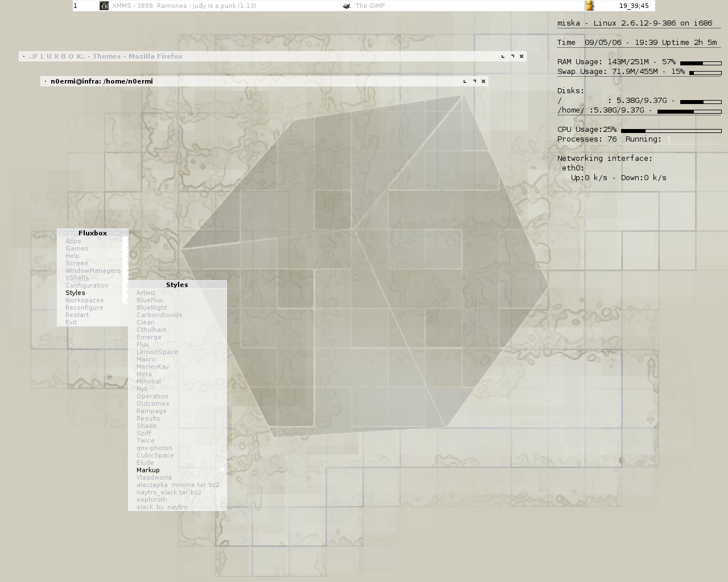Maximize the Mozilla Firefox window

tap(512, 56)
